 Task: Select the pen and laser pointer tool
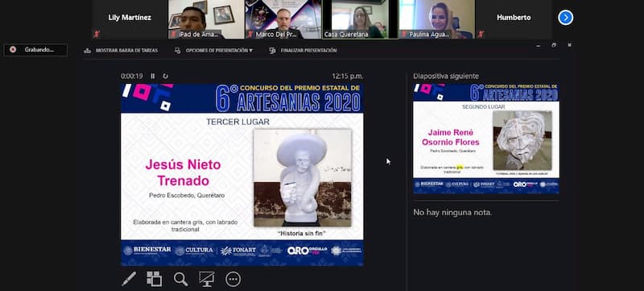129,279
